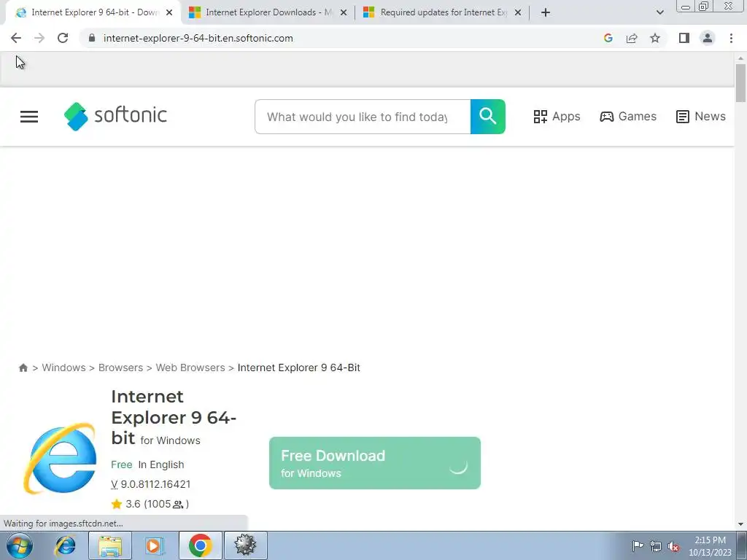The image size is (747, 560).
Task: Go back using the browser back arrow
Action: 16,38
